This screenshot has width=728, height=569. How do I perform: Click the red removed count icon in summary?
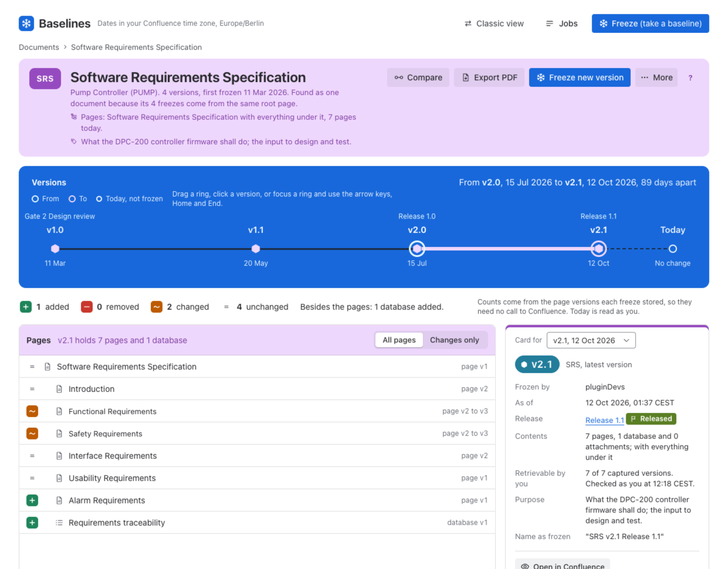[x=87, y=307]
